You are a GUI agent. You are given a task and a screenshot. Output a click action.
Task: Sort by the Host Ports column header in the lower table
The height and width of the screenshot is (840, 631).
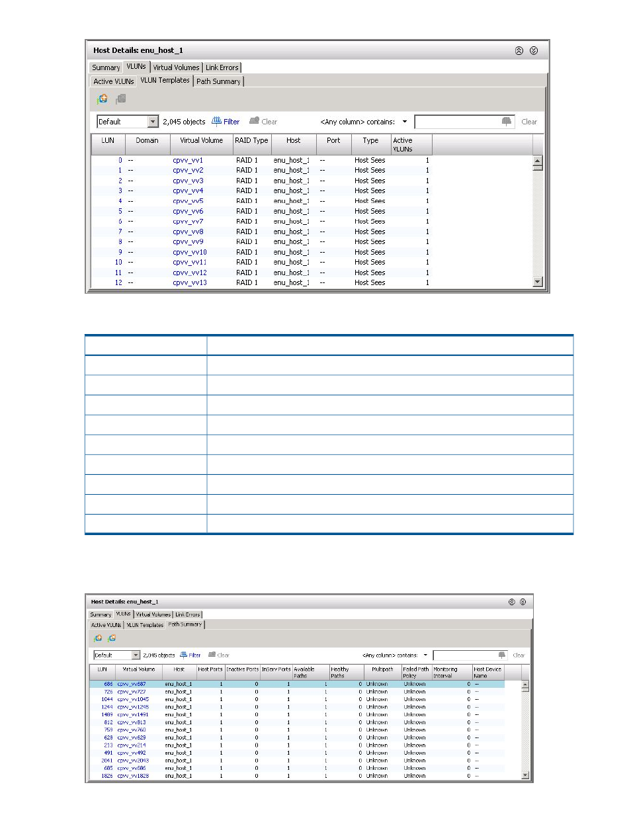coord(210,672)
